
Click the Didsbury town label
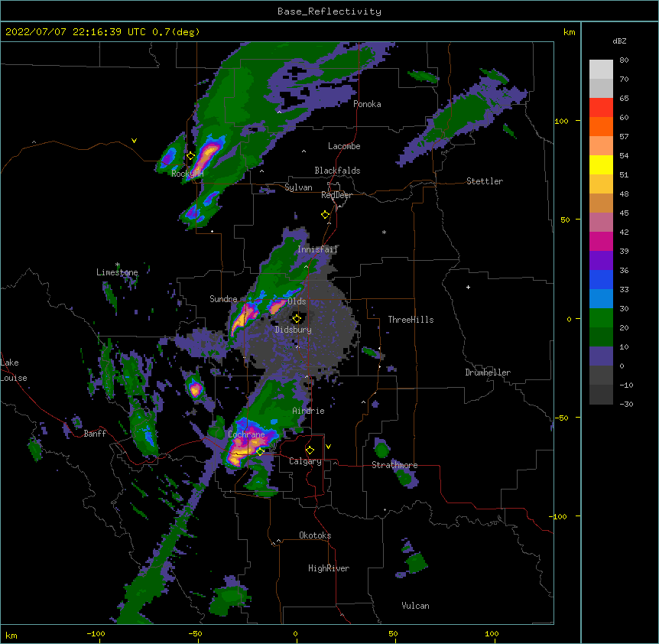click(x=294, y=330)
